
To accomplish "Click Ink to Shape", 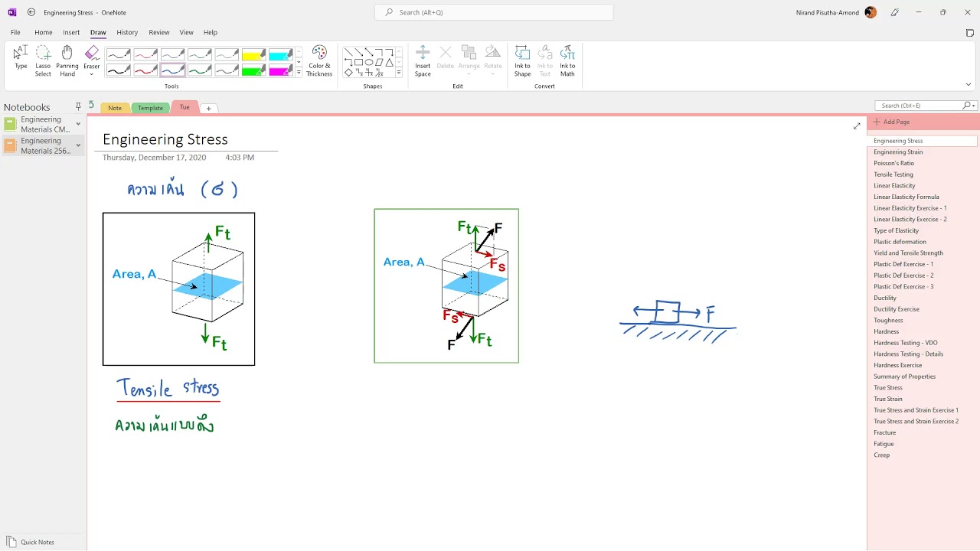I will 522,60.
